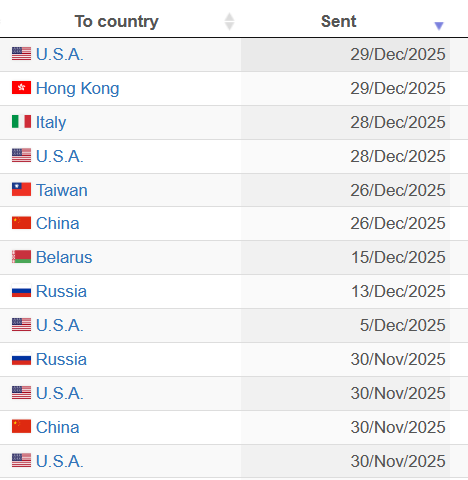Screen dimensions: 468x480
Task: Click the Belarus flag icon
Action: [21, 257]
